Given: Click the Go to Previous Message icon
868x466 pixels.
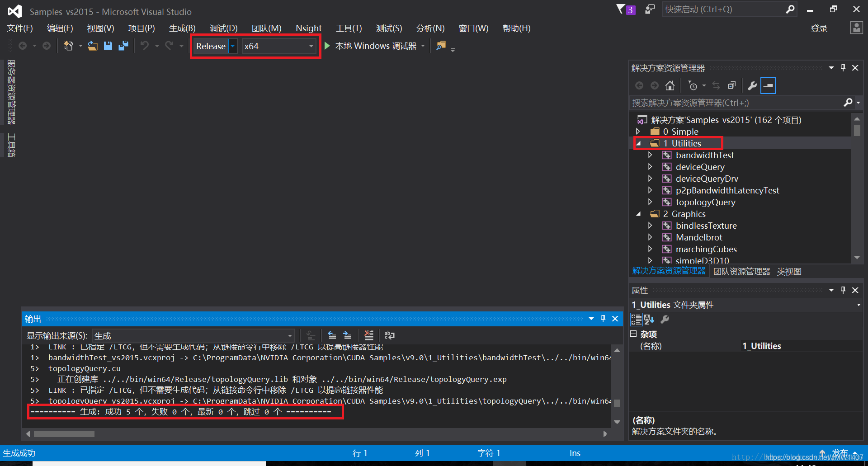Looking at the screenshot, I should [332, 335].
